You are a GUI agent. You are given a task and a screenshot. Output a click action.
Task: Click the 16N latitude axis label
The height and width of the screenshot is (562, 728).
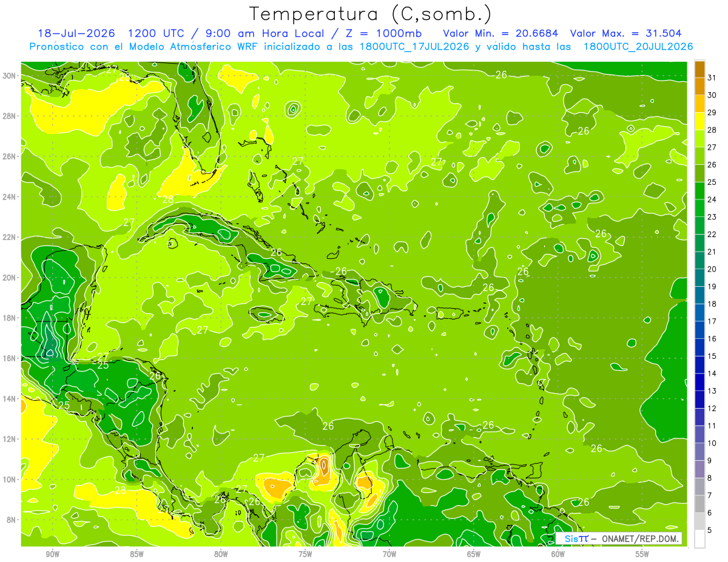9,358
